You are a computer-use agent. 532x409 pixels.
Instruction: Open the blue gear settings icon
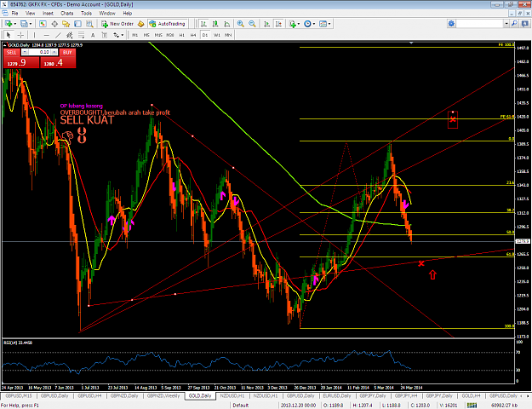pyautogui.click(x=451, y=24)
